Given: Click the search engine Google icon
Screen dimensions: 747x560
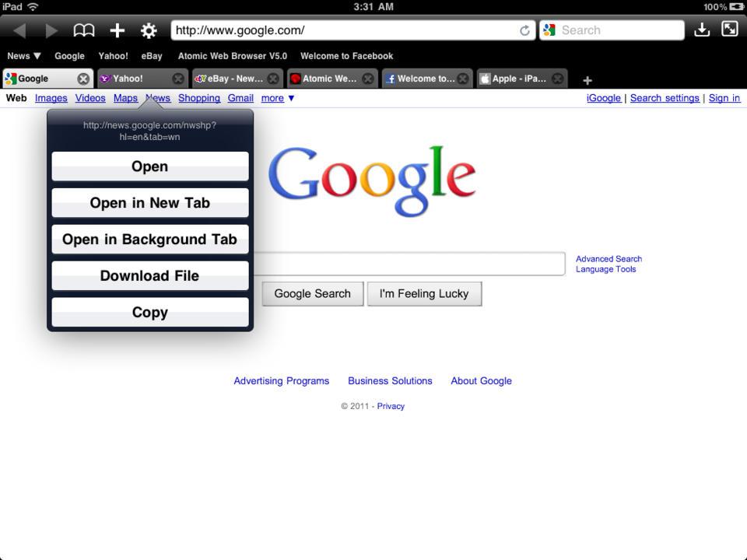Looking at the screenshot, I should [549, 30].
